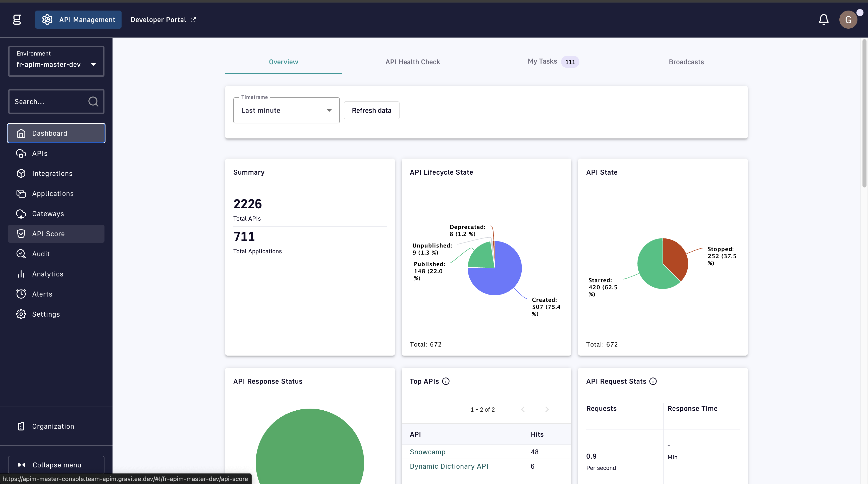
Task: Open the user avatar G menu
Action: coord(848,20)
